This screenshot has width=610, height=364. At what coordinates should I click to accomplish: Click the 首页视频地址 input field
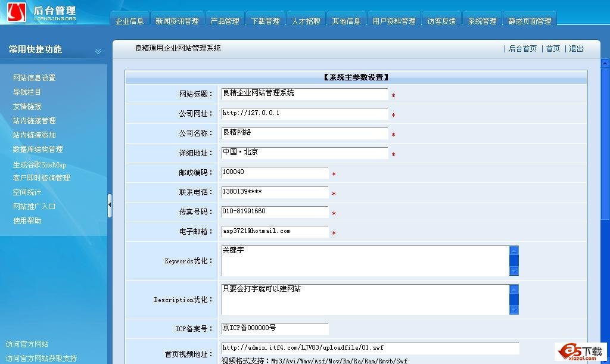pyautogui.click(x=370, y=349)
